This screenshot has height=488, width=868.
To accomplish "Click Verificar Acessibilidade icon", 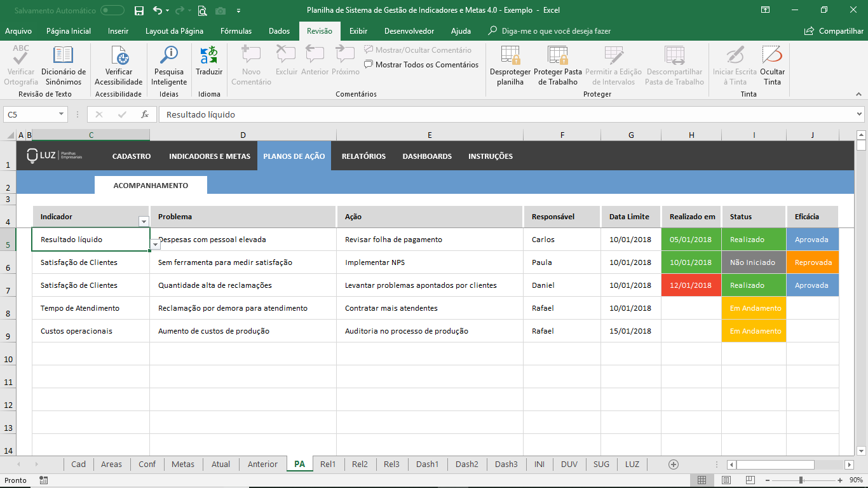I will tap(119, 65).
